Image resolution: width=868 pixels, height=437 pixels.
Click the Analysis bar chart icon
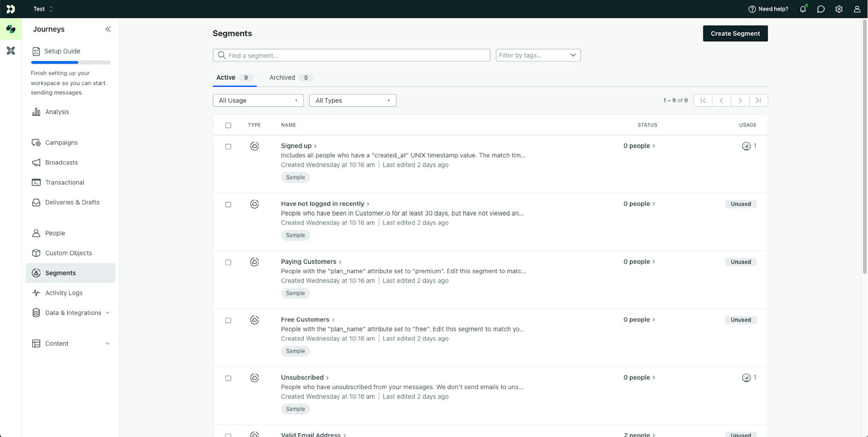[x=36, y=112]
